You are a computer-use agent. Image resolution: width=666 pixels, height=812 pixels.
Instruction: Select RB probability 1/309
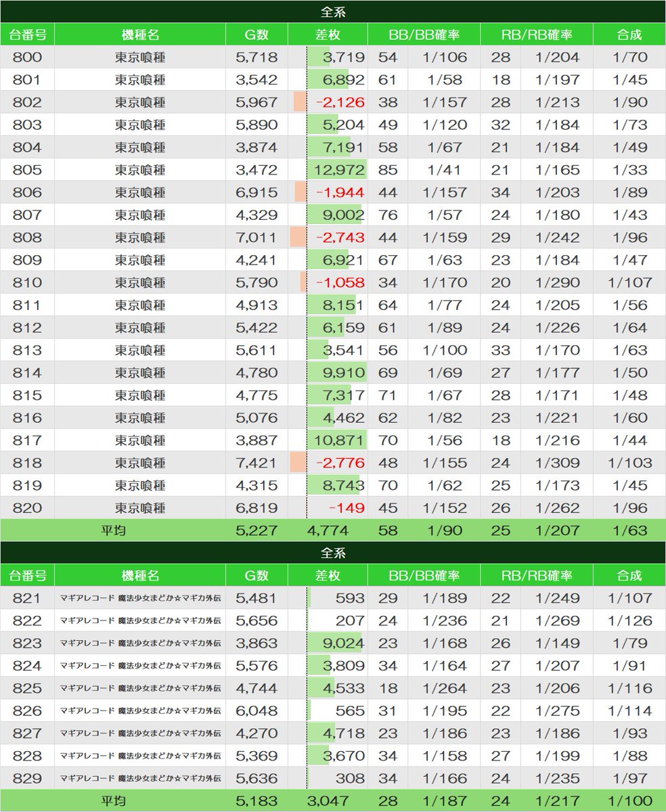(x=557, y=463)
